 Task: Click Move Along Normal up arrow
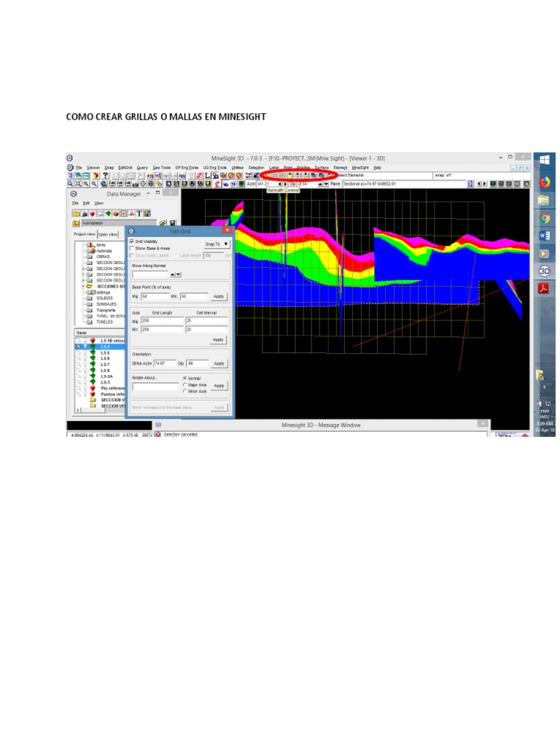coord(172,275)
